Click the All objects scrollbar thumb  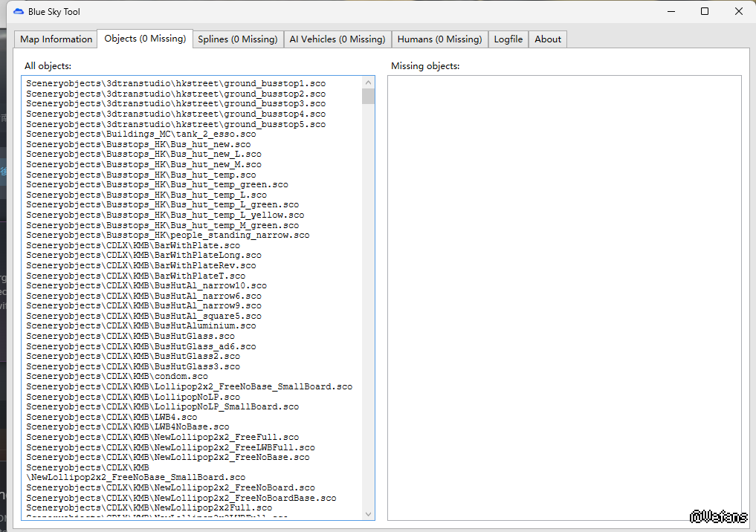pyautogui.click(x=368, y=97)
